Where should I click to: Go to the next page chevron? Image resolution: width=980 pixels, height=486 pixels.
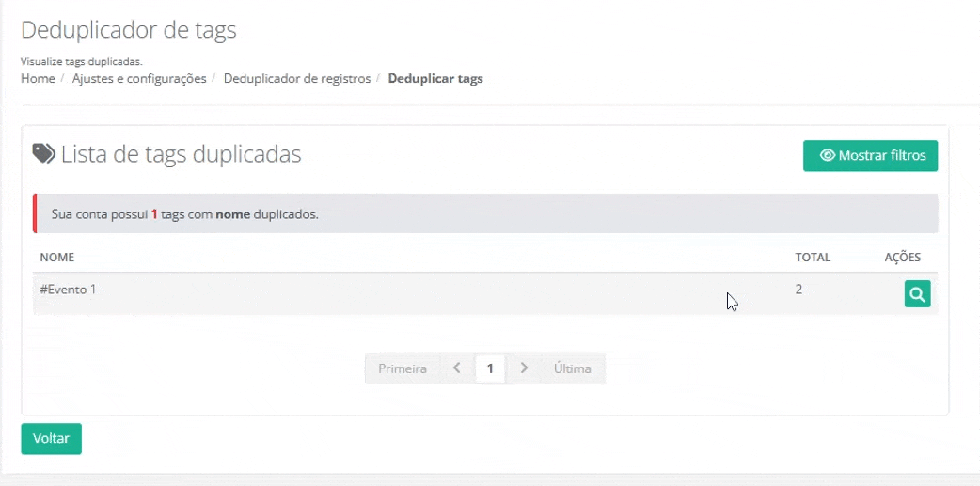tap(524, 368)
